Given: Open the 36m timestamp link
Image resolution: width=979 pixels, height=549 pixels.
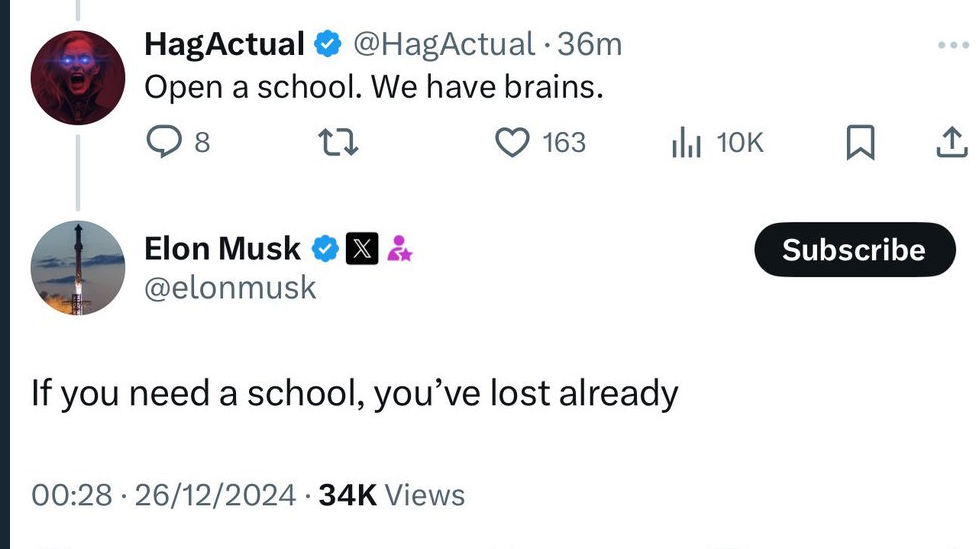Looking at the screenshot, I should (x=590, y=44).
